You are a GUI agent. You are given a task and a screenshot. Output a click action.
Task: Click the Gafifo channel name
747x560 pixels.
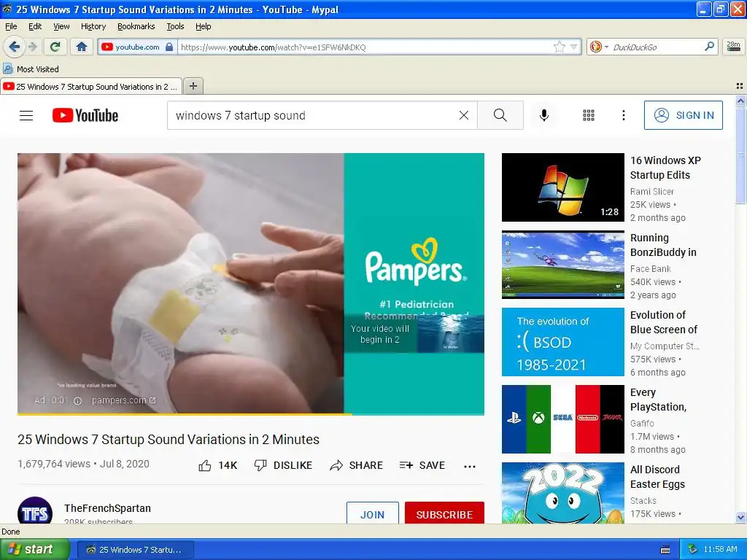(642, 424)
